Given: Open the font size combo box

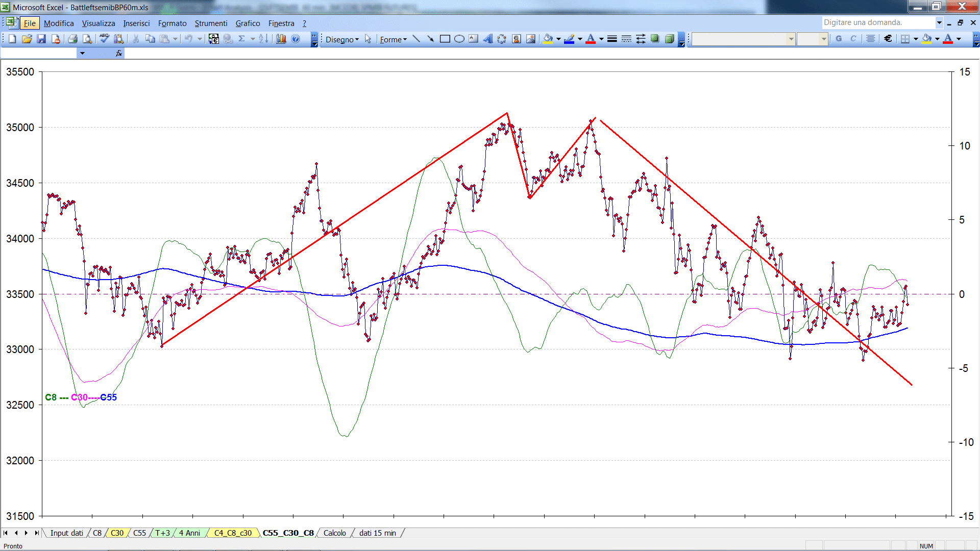Looking at the screenshot, I should [812, 39].
